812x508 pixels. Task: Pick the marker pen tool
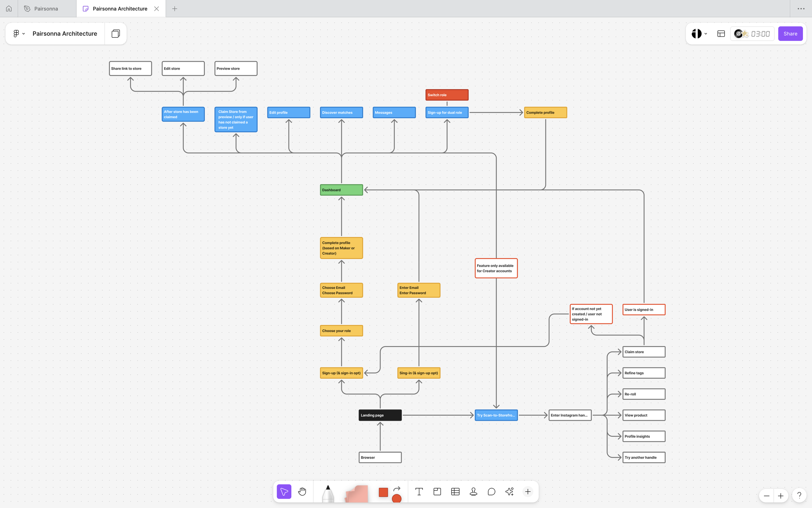tap(328, 493)
